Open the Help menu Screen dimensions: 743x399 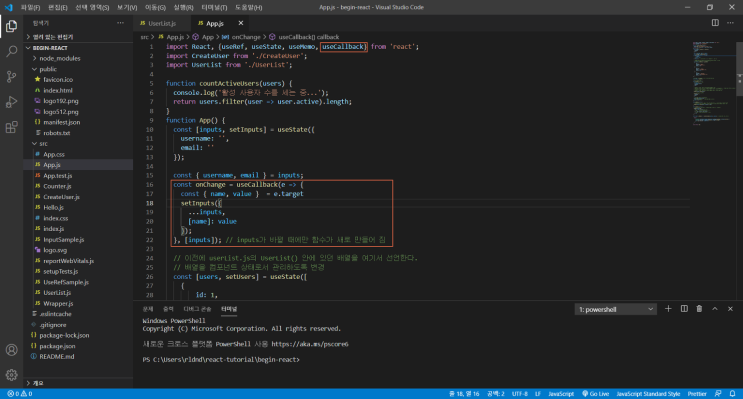click(248, 8)
